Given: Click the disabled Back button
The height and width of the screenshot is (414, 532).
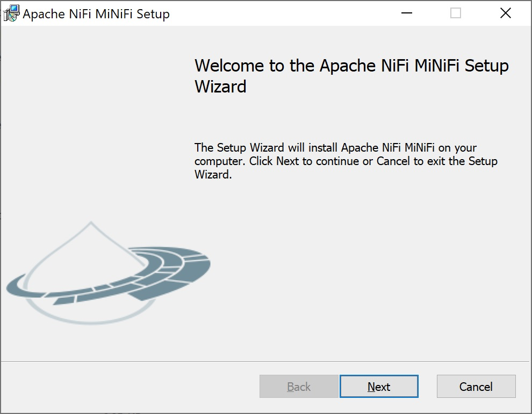Looking at the screenshot, I should (x=299, y=387).
